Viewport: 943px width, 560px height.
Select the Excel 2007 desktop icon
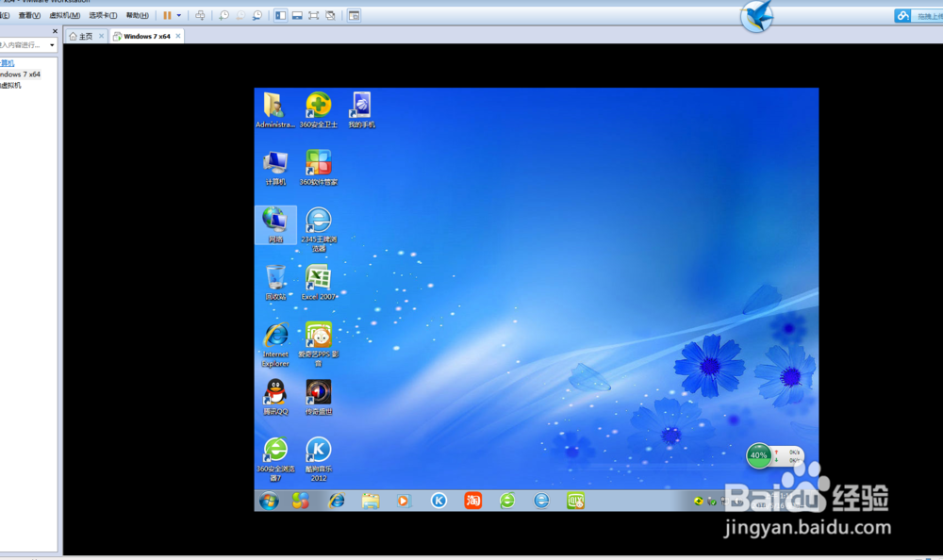coord(318,282)
